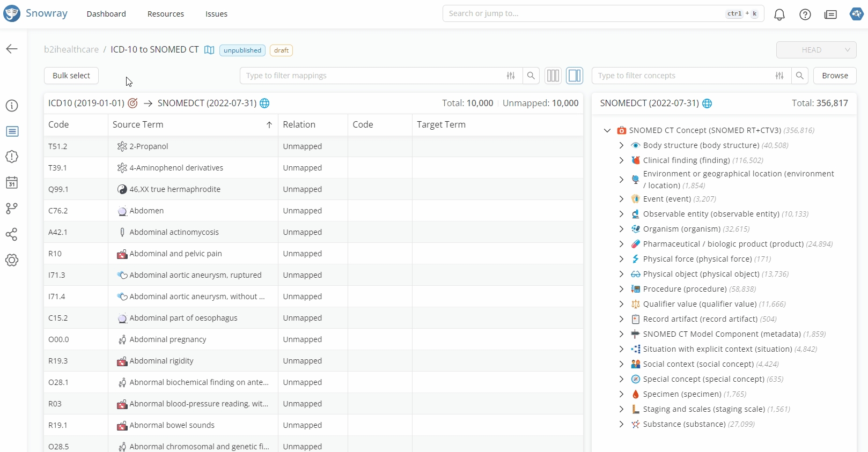Click the Bulk select button

point(71,76)
